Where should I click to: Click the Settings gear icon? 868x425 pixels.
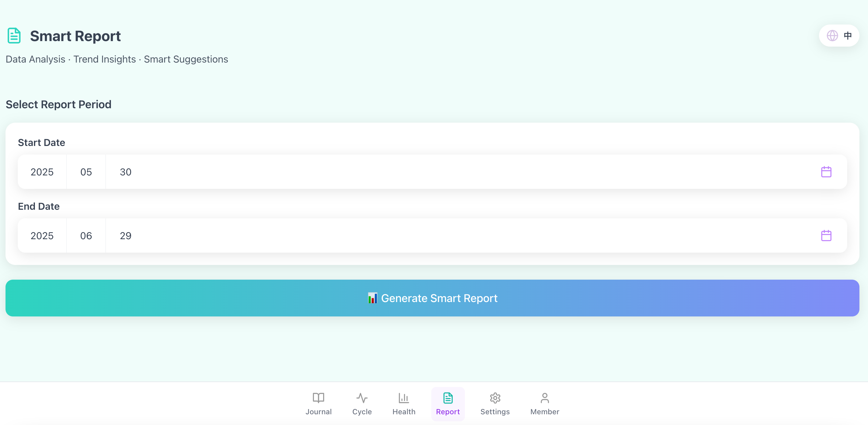(495, 398)
